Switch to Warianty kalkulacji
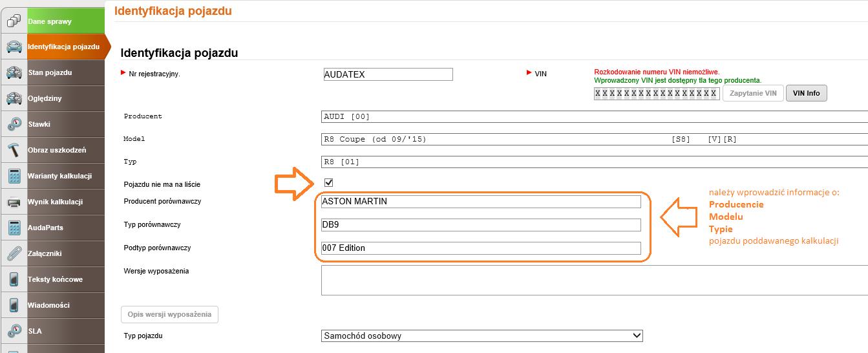The height and width of the screenshot is (353, 868). coord(65,176)
